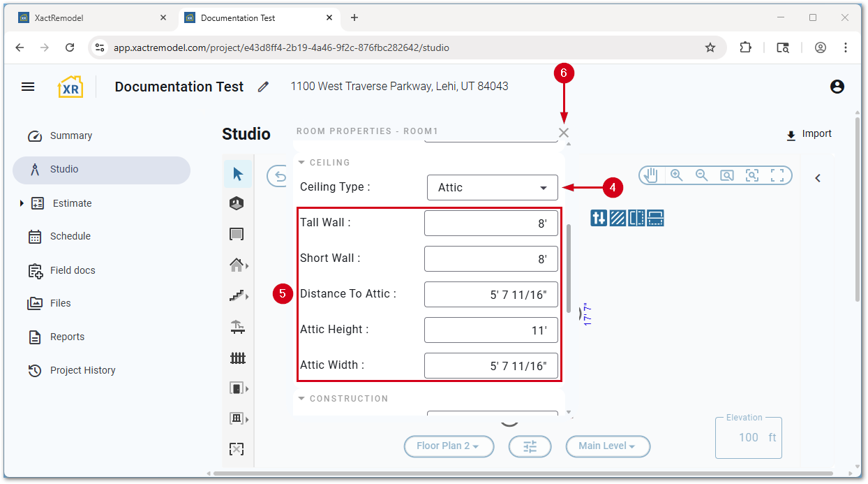Click the Import button
The image size is (868, 484).
point(809,134)
